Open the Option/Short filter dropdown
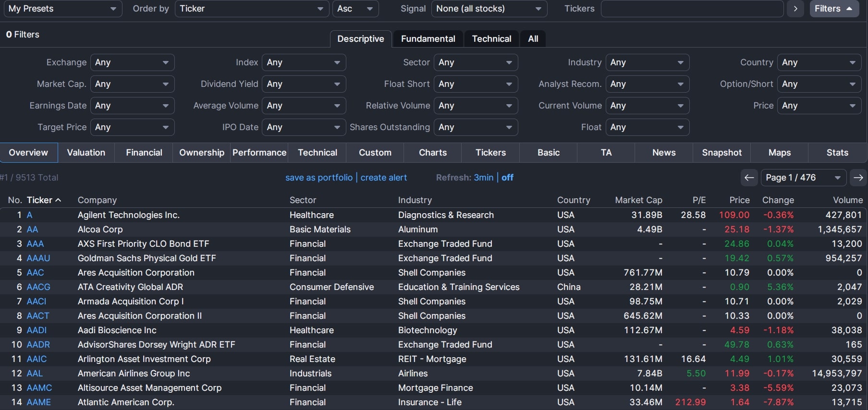This screenshot has width=868, height=410. click(819, 84)
